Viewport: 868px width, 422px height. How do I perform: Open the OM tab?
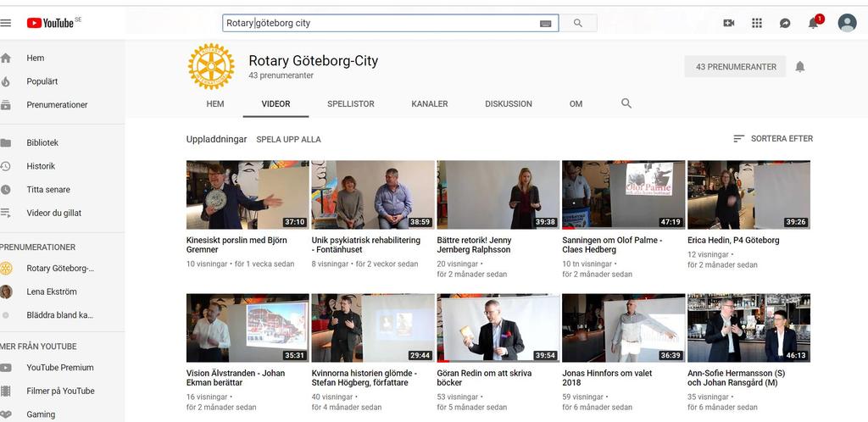pyautogui.click(x=576, y=104)
